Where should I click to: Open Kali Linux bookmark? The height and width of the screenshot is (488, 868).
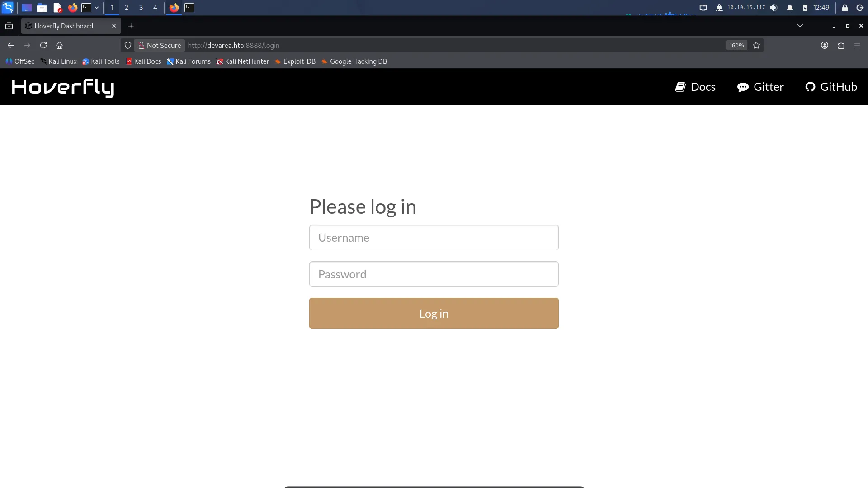coord(58,61)
